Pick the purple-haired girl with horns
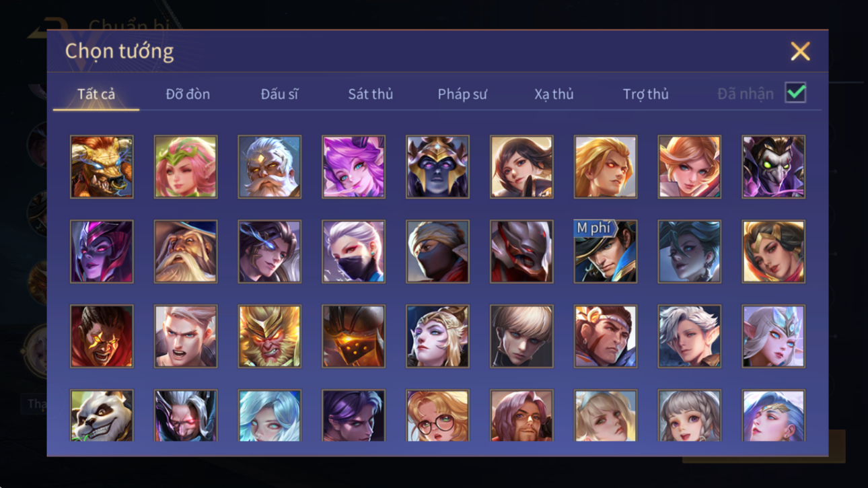Image resolution: width=868 pixels, height=488 pixels. coord(353,167)
